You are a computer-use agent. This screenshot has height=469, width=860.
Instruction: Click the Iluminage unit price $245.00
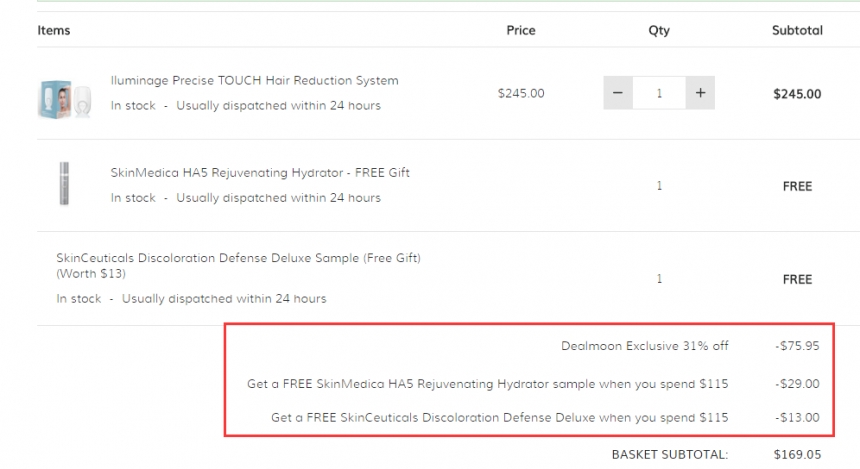click(x=521, y=93)
